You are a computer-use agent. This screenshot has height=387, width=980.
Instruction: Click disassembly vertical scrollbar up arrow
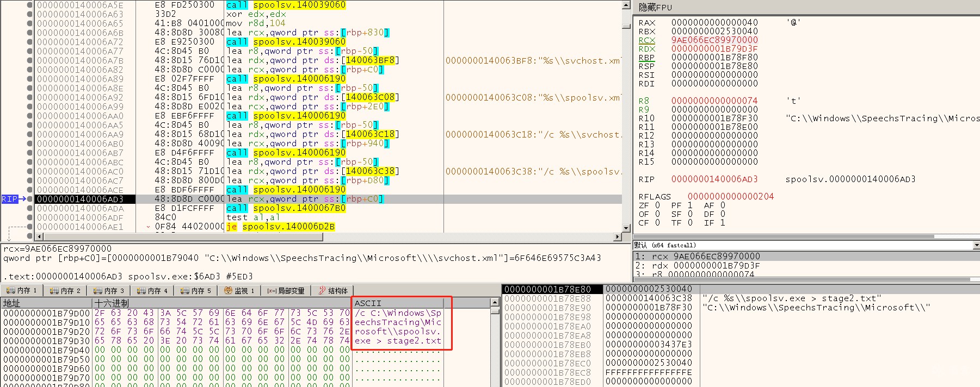626,5
